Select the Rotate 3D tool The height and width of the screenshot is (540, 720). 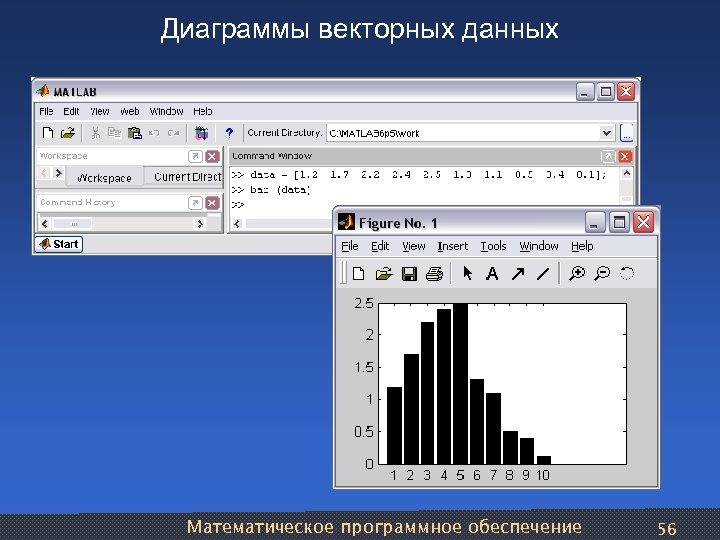coord(627,274)
